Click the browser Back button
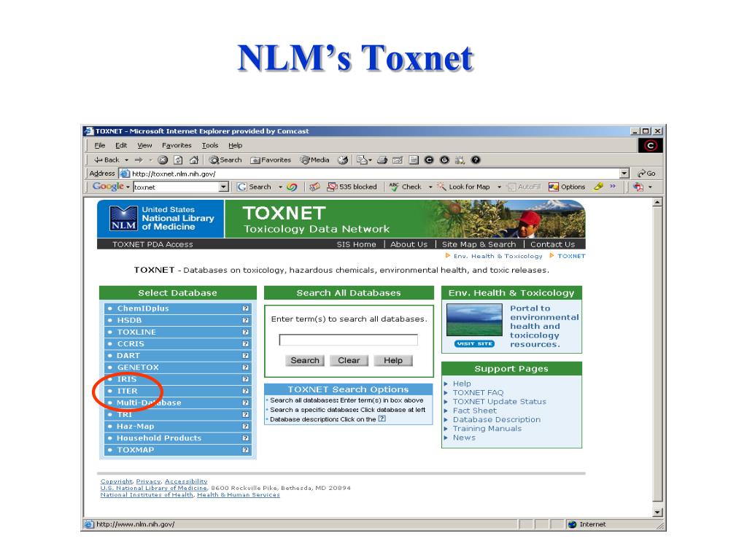 [107, 160]
